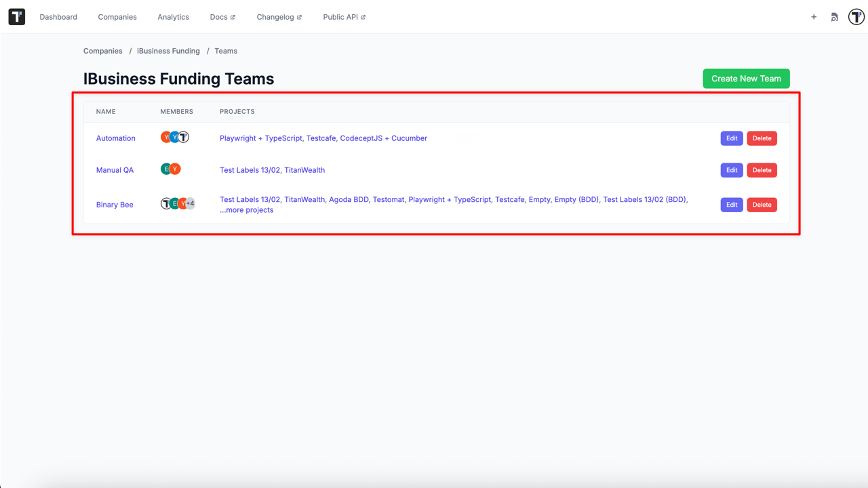Click the Testomat logo in the navbar
The image size is (868, 488).
click(16, 16)
